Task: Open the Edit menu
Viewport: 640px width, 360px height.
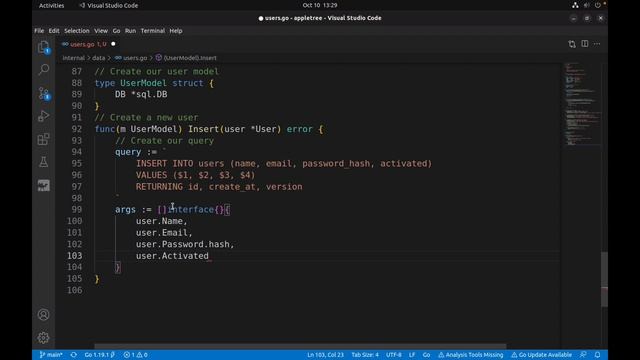Action: [x=54, y=31]
